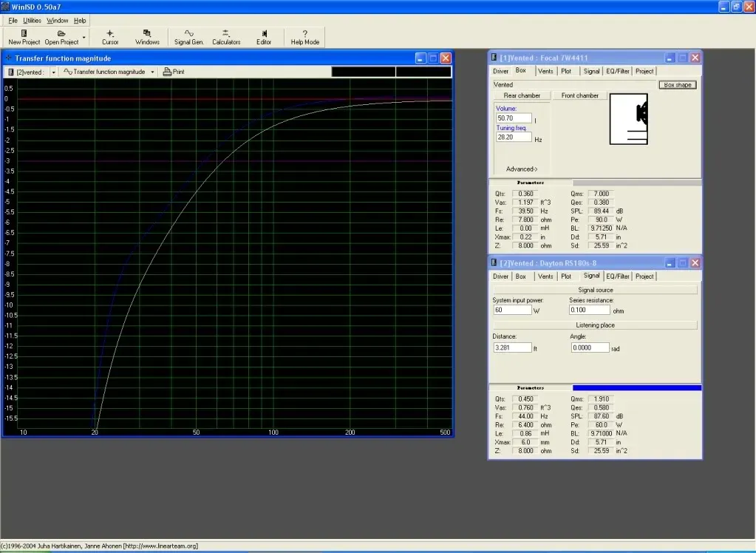This screenshot has height=553, width=756.
Task: Open the Transfer function magnitude graph type dropdown
Action: [x=152, y=72]
